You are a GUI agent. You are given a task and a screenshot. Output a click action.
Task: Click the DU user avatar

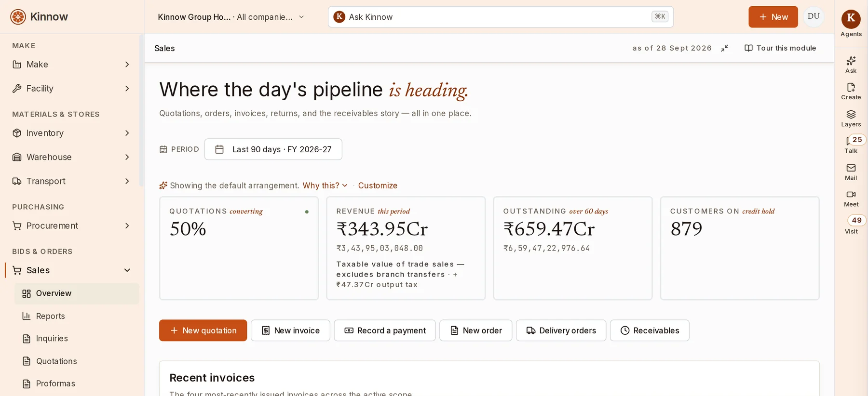coord(814,16)
